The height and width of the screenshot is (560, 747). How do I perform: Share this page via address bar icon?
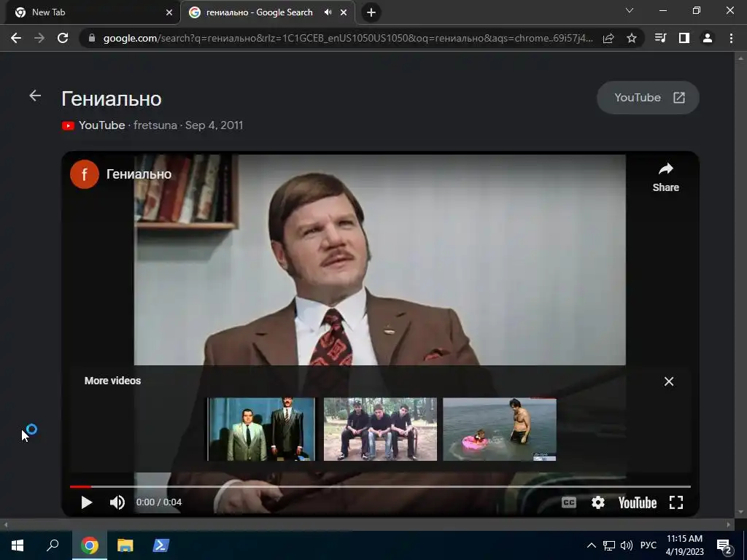608,38
